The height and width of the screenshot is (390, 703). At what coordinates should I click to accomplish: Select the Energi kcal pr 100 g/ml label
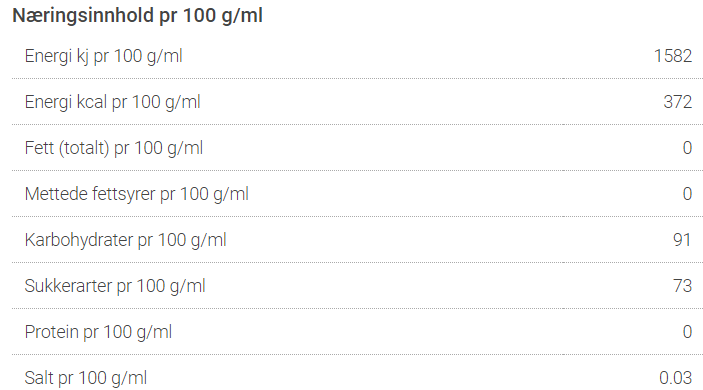point(113,102)
